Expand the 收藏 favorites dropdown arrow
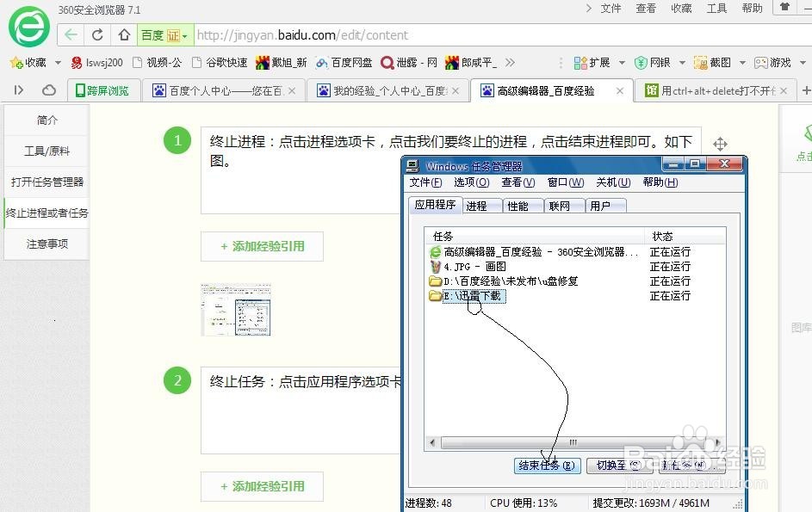Screen dimensions: 812x512 (x=57, y=62)
